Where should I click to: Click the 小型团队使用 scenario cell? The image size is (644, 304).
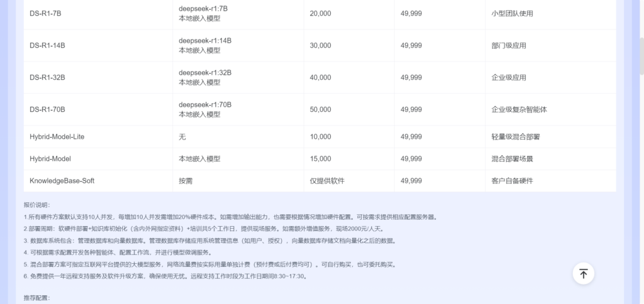pos(550,14)
